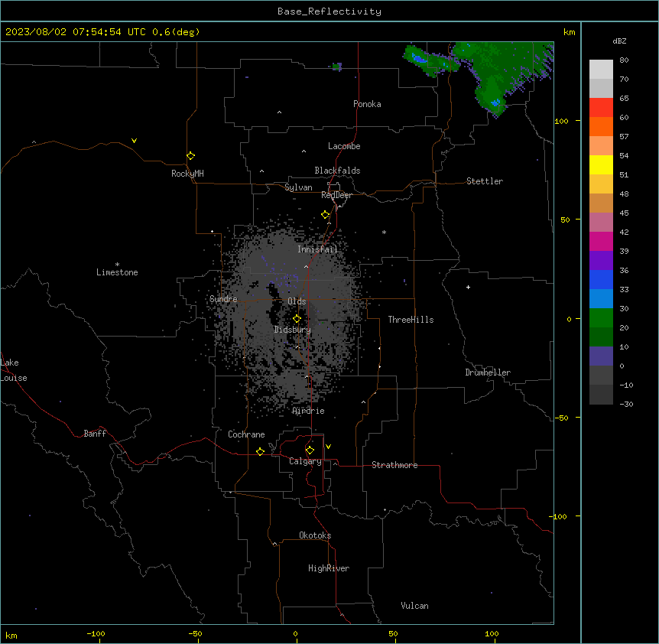Screen dimensions: 659x644
Task: Click the dBZ legend heading
Action: (619, 41)
